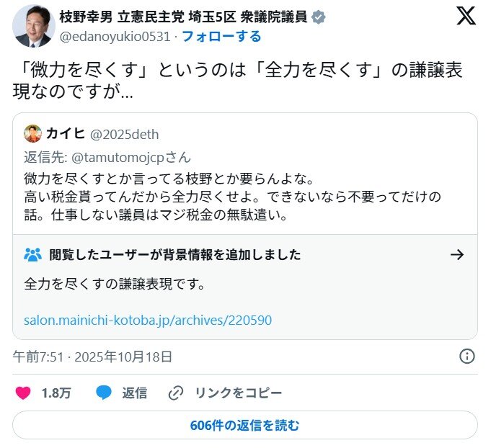The width and height of the screenshot is (491, 448).
Task: Click カイヒ's small profile avatar
Action: tap(32, 134)
